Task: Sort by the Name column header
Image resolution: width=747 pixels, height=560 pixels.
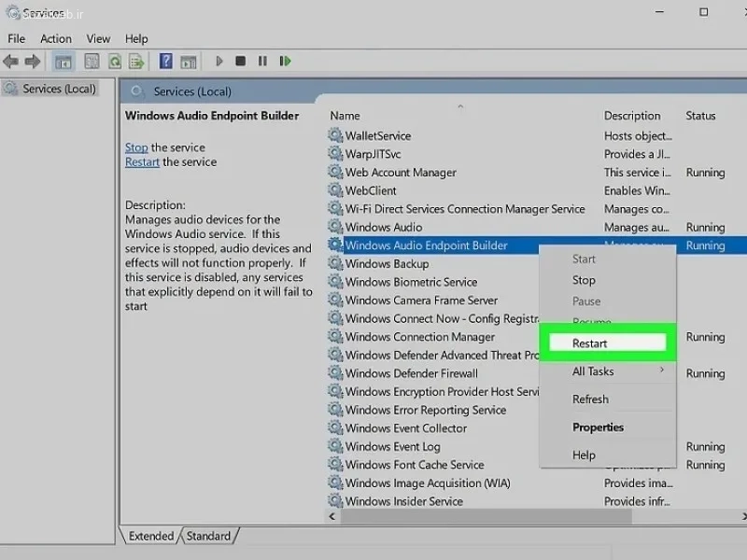Action: point(345,116)
